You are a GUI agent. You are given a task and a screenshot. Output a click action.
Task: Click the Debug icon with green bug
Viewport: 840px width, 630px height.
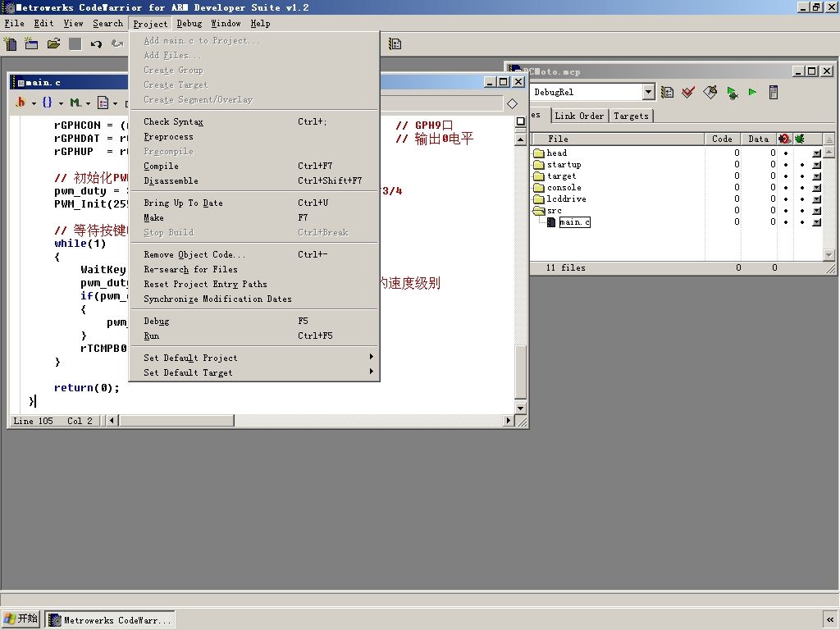point(732,93)
